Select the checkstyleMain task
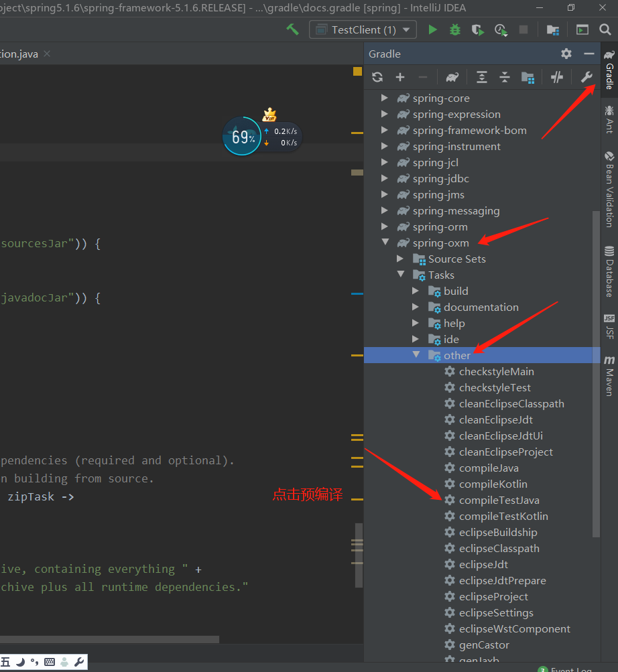The image size is (618, 672). [x=496, y=372]
